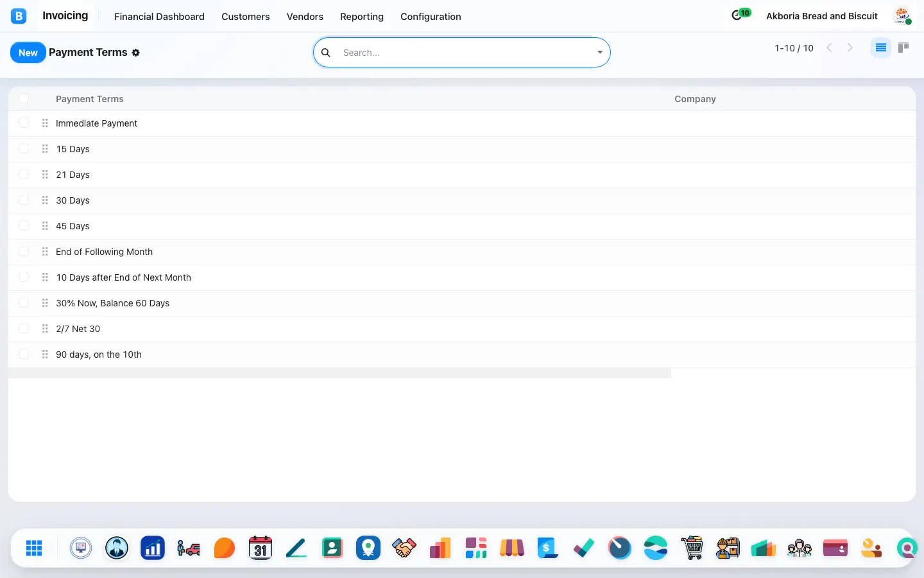Go to previous page chevron
Screen dimensions: 924x578
tap(829, 48)
